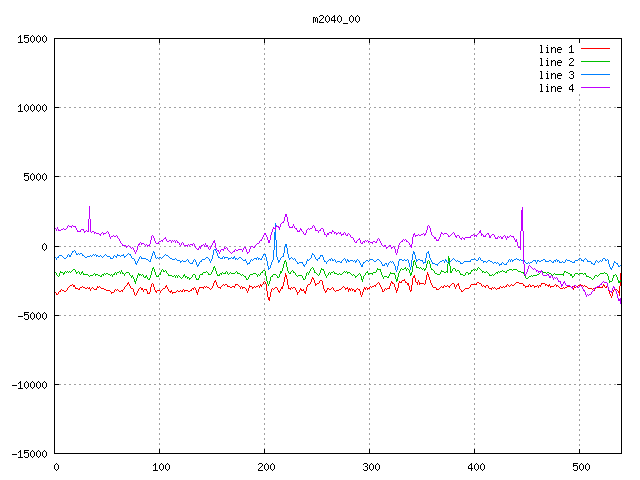Select the 'line 4' legend label

556,88
